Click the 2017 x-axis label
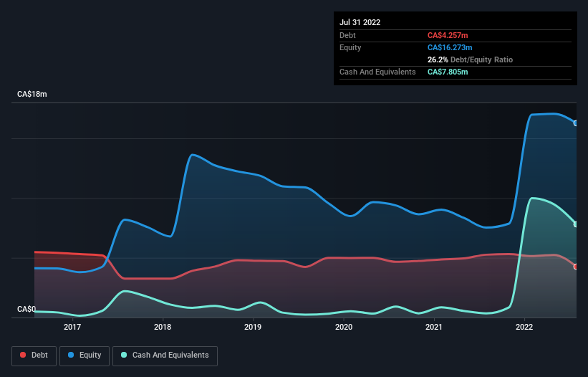 coord(72,327)
